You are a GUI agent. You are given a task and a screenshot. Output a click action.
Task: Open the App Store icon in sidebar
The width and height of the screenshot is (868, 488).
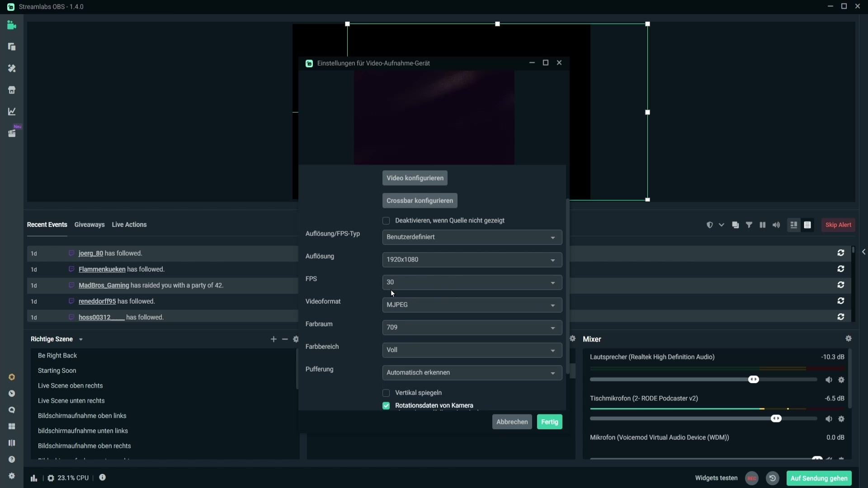(12, 90)
